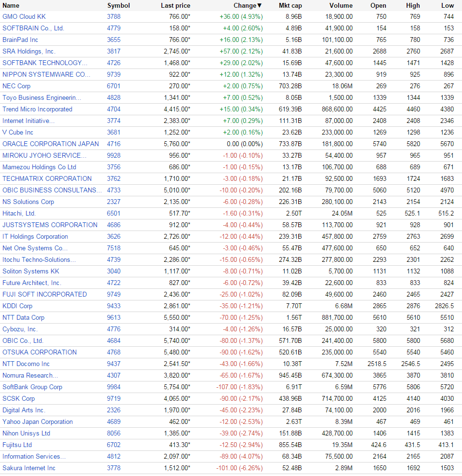Open SOFTBANK TECHNOLOGY company link
The image size is (462, 476).
45,63
